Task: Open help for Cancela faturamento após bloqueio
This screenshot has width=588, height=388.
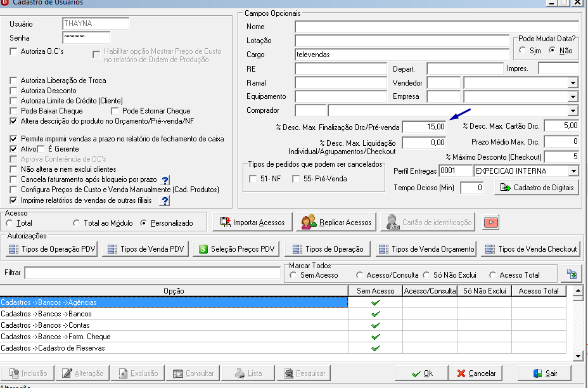Action: click(165, 180)
